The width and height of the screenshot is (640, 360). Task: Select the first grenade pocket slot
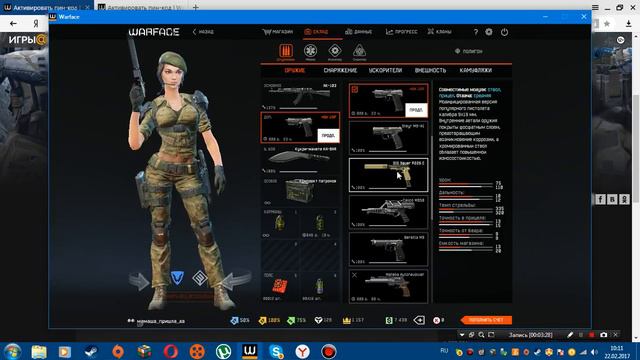pos(280,224)
